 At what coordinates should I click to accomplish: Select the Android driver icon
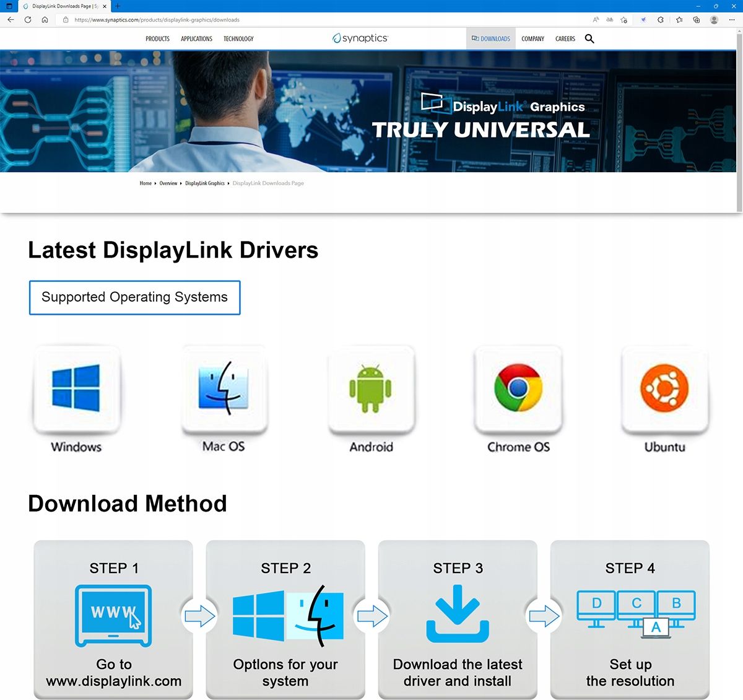371,388
